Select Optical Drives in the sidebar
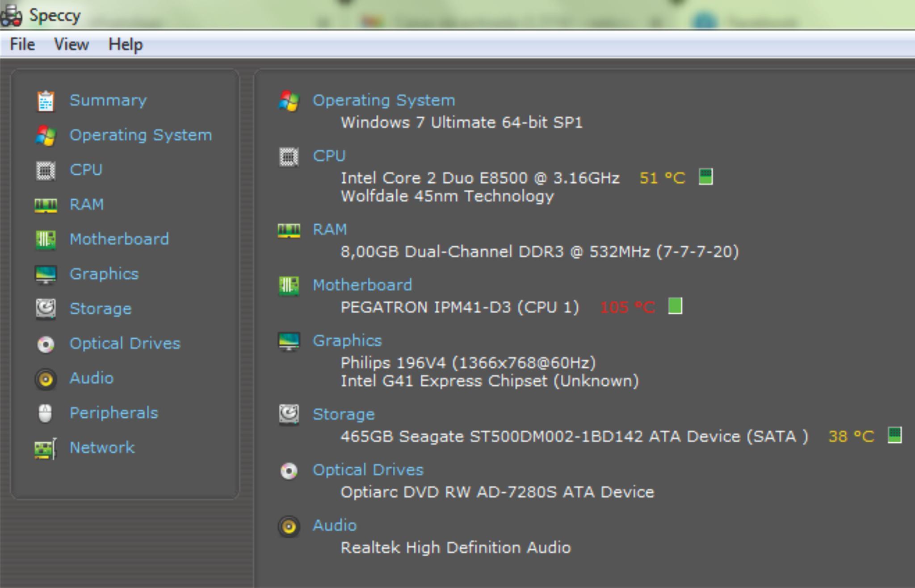 coord(125,343)
